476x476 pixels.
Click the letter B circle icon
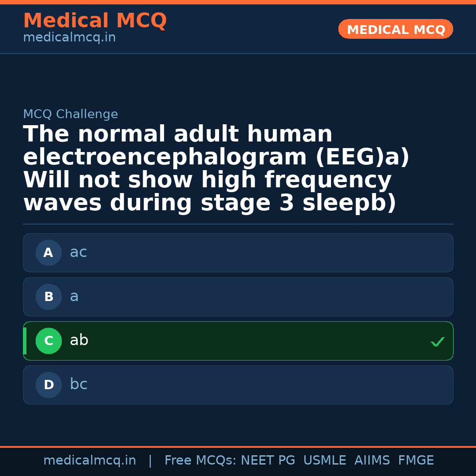click(x=48, y=297)
